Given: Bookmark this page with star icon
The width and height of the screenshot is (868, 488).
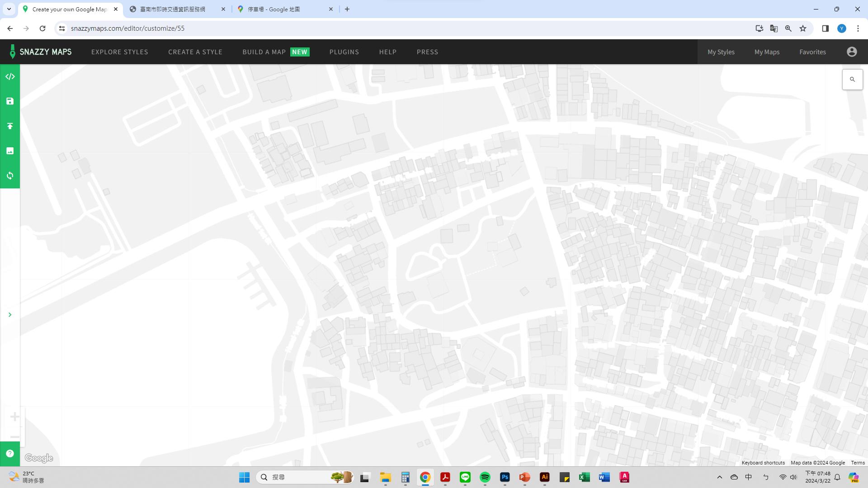Looking at the screenshot, I should [x=803, y=28].
